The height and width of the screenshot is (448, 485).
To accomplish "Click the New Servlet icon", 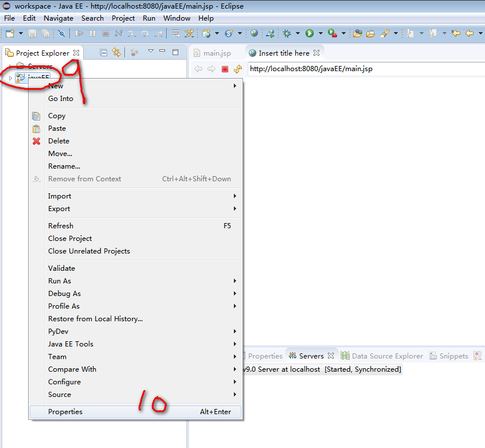I will pos(229,33).
